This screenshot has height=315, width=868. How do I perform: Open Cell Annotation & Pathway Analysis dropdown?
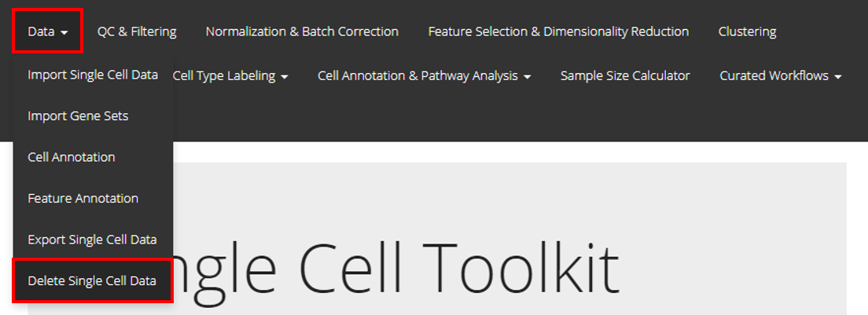[424, 75]
